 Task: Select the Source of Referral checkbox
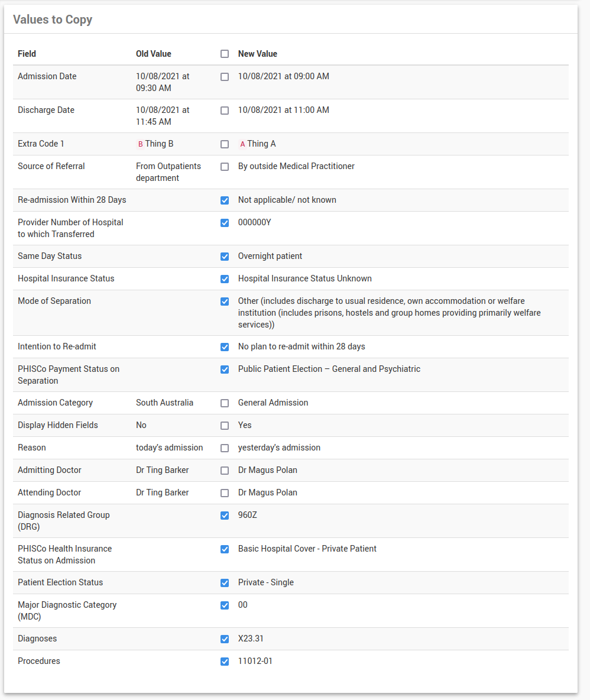tap(225, 167)
